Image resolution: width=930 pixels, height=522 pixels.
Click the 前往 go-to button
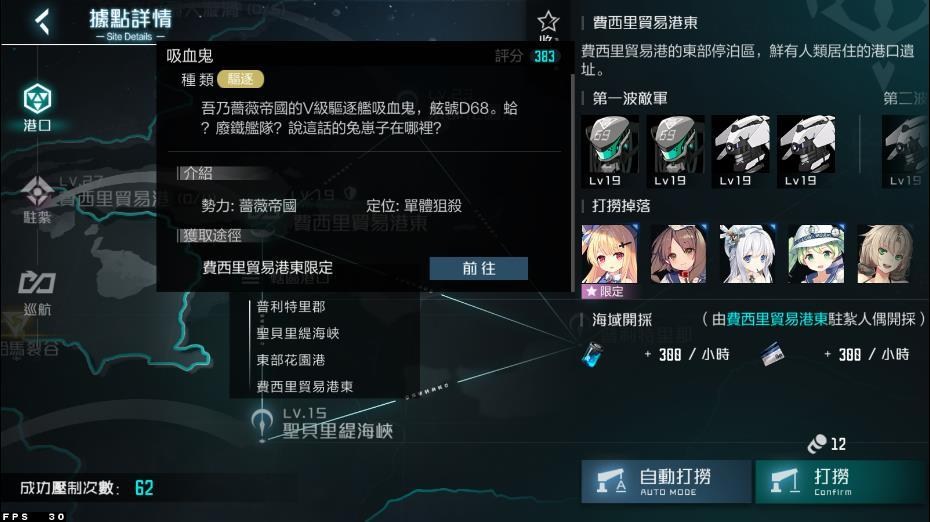point(479,268)
